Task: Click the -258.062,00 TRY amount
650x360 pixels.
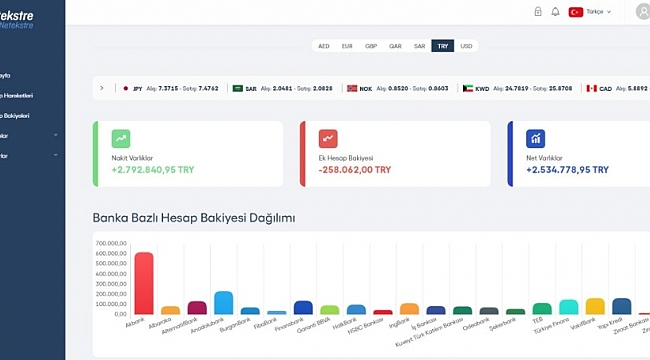Action: tap(355, 170)
